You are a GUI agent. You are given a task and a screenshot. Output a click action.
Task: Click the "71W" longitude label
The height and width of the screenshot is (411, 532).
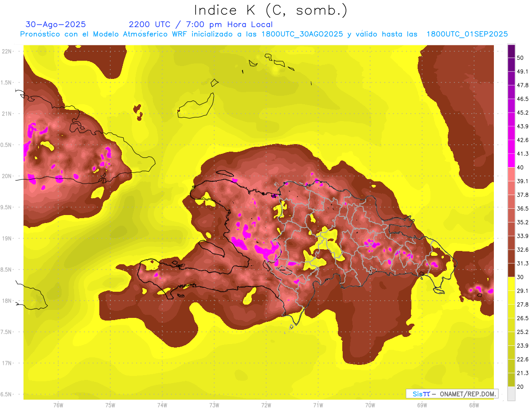tap(318, 405)
